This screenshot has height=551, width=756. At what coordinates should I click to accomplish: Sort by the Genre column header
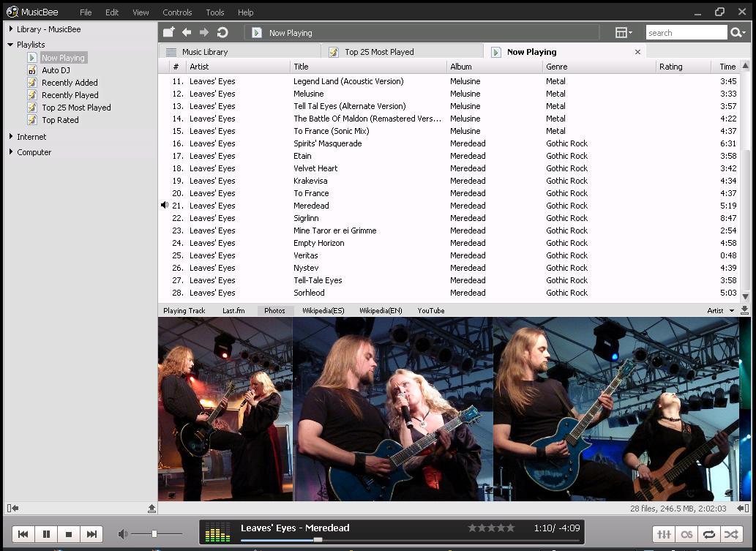[599, 67]
